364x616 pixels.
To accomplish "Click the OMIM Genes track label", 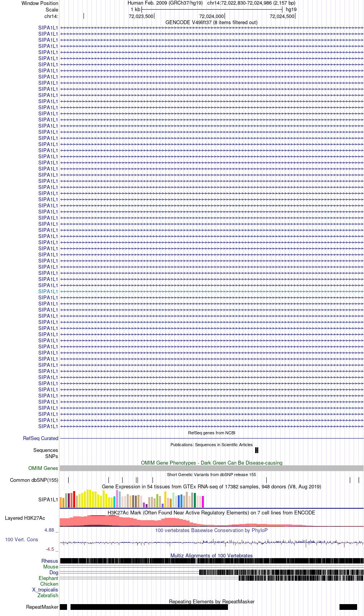I will click(x=43, y=468).
